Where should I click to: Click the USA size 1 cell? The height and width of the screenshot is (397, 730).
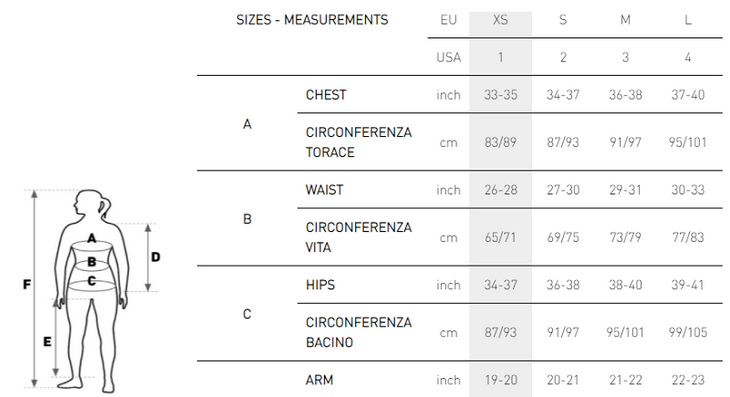(500, 57)
